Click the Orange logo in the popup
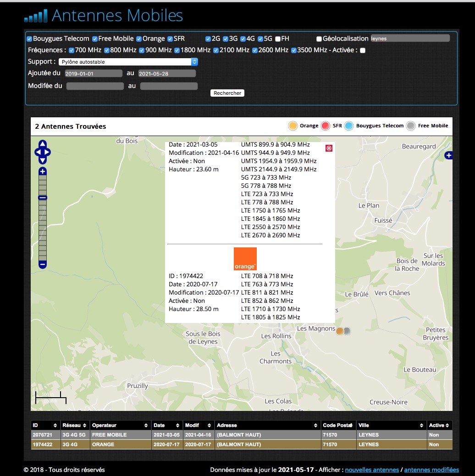475x476 pixels. (245, 259)
